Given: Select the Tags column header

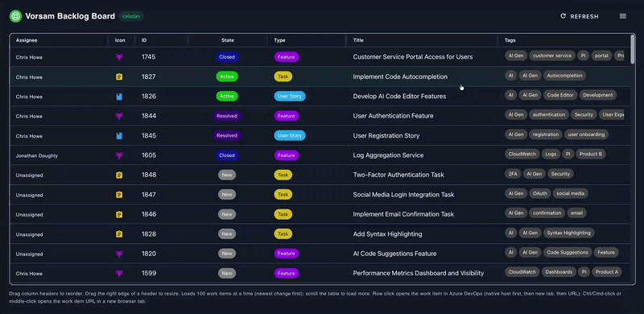Looking at the screenshot, I should [x=510, y=40].
